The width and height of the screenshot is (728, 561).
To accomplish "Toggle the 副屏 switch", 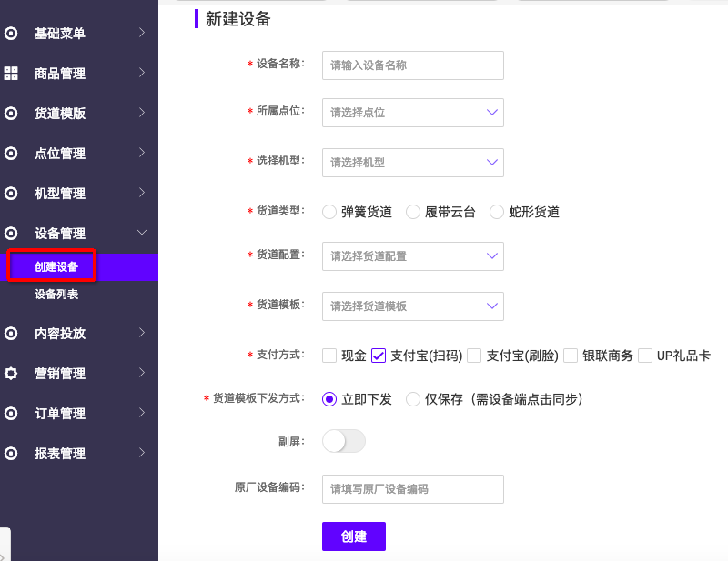I will (x=344, y=441).
